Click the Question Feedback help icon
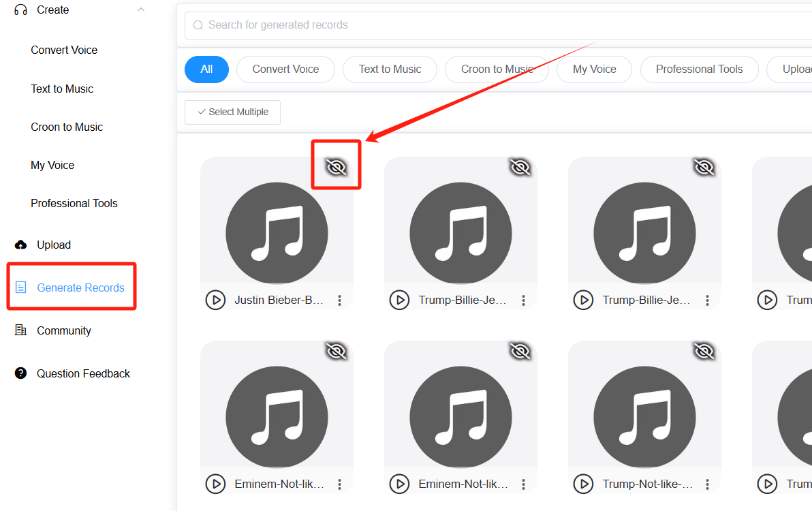Image resolution: width=812 pixels, height=511 pixels. click(x=20, y=373)
